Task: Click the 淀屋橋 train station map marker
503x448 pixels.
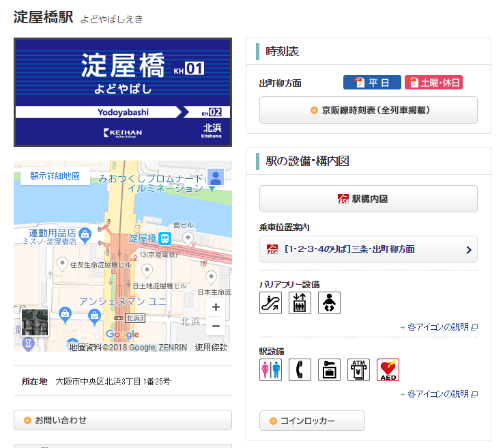Action: coord(165,238)
